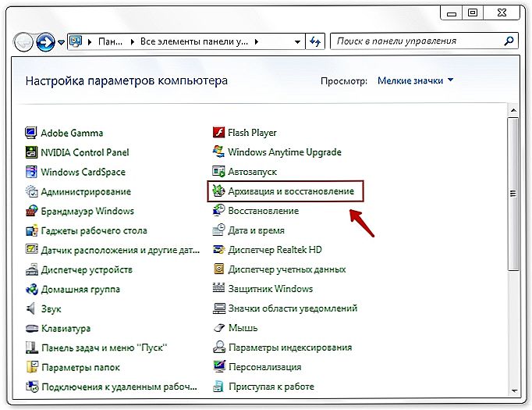Focus the Поиск в панели управления field

[x=424, y=41]
